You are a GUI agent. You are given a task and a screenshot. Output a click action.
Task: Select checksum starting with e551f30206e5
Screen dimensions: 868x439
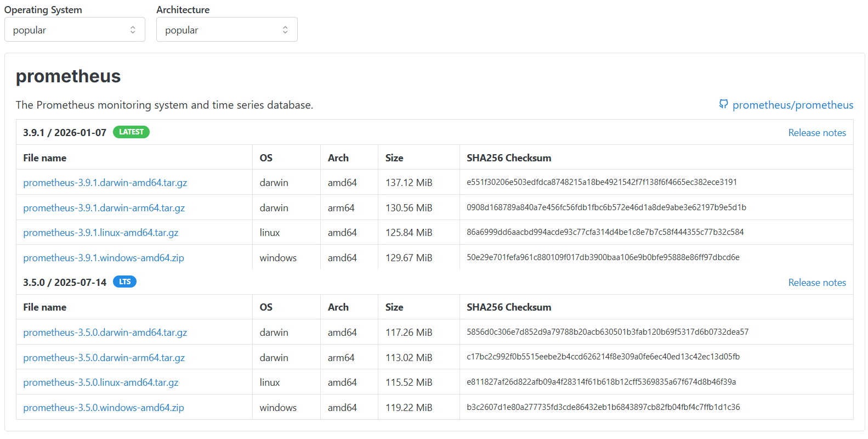[x=602, y=182]
